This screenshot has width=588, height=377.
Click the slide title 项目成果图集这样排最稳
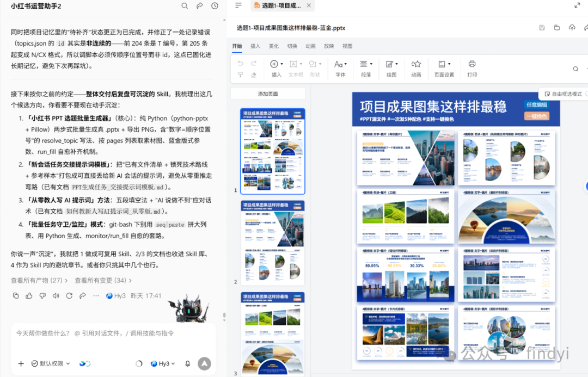(x=433, y=107)
